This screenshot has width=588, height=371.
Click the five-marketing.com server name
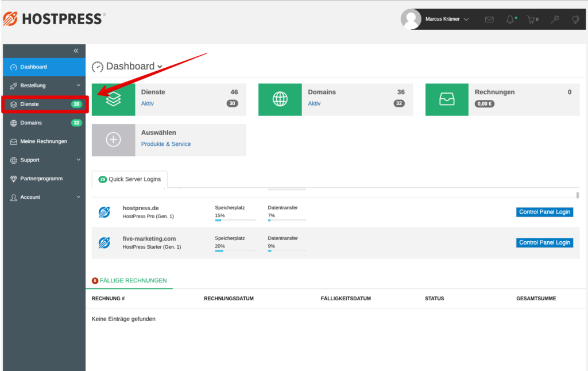click(x=149, y=239)
